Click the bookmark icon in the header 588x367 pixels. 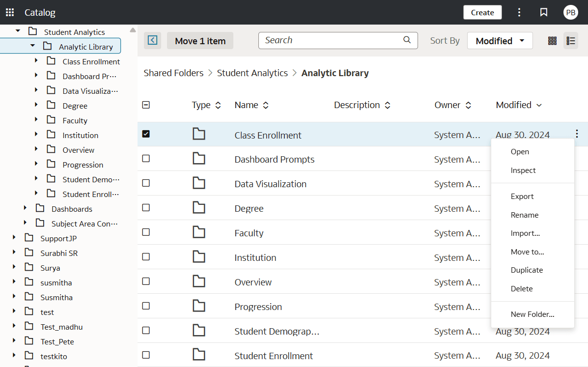click(x=543, y=12)
